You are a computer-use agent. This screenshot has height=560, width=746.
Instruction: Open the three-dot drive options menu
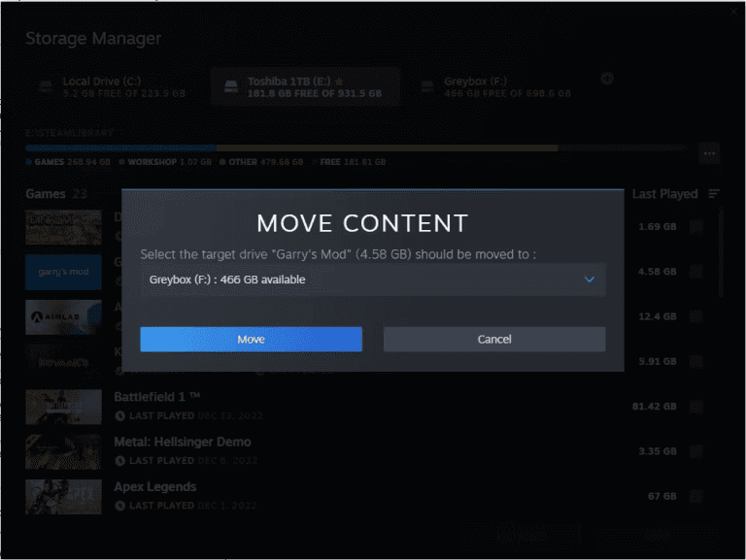pyautogui.click(x=709, y=153)
